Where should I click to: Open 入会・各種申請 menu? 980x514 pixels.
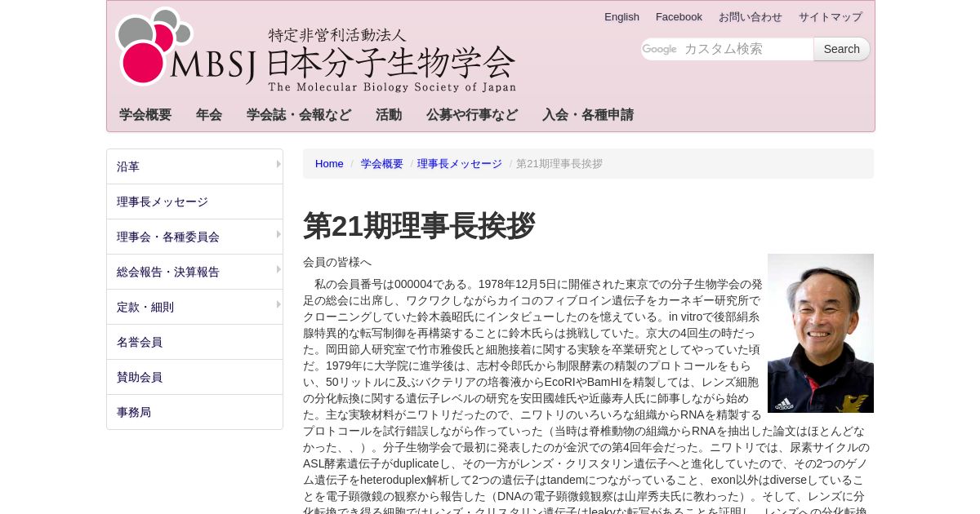click(588, 115)
